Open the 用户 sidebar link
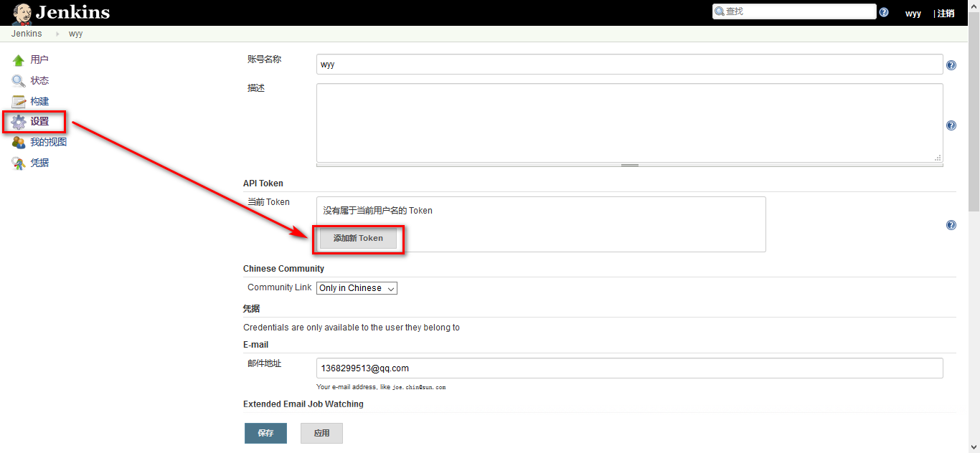Screen dimensions: 980x453 point(39,60)
